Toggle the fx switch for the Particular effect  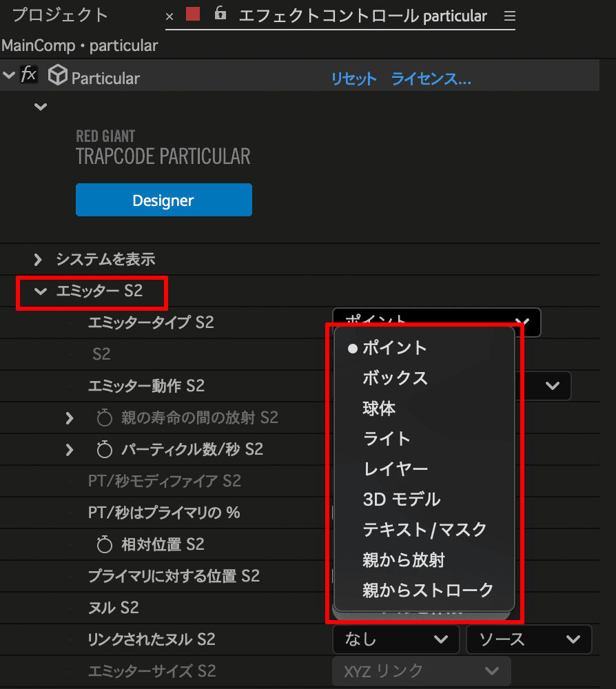point(28,74)
